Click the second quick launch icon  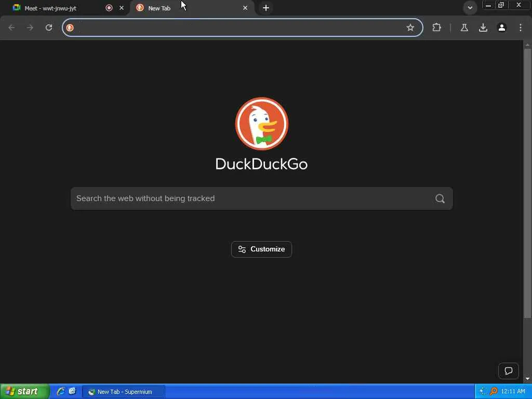pos(72,392)
